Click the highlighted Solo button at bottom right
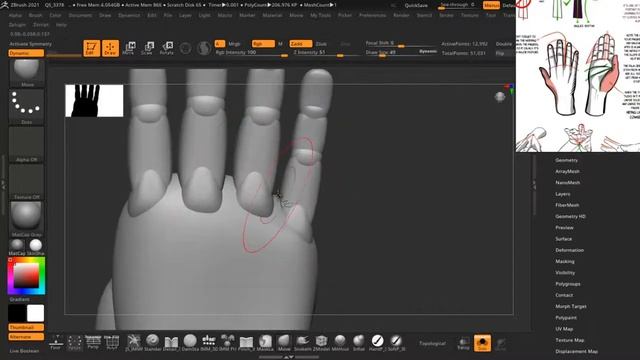Viewport: 640px width, 360px height. point(482,343)
